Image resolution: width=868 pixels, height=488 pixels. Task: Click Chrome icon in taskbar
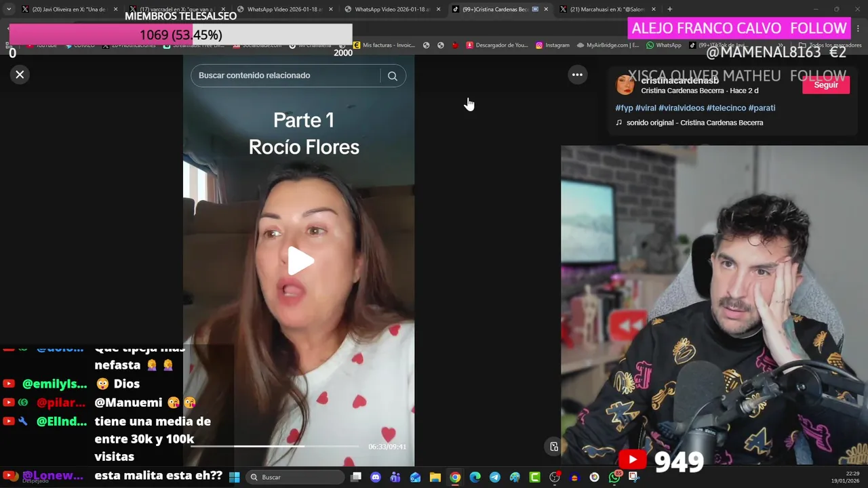click(x=455, y=477)
